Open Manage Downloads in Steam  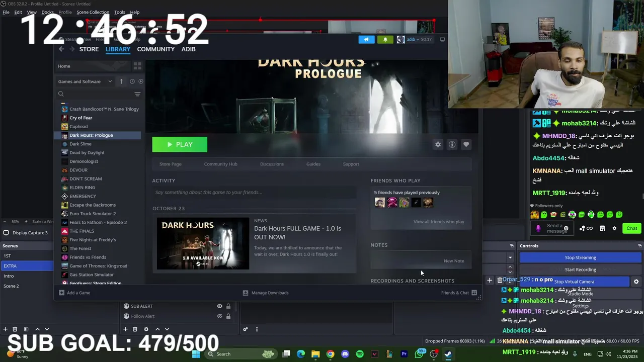tap(266, 293)
